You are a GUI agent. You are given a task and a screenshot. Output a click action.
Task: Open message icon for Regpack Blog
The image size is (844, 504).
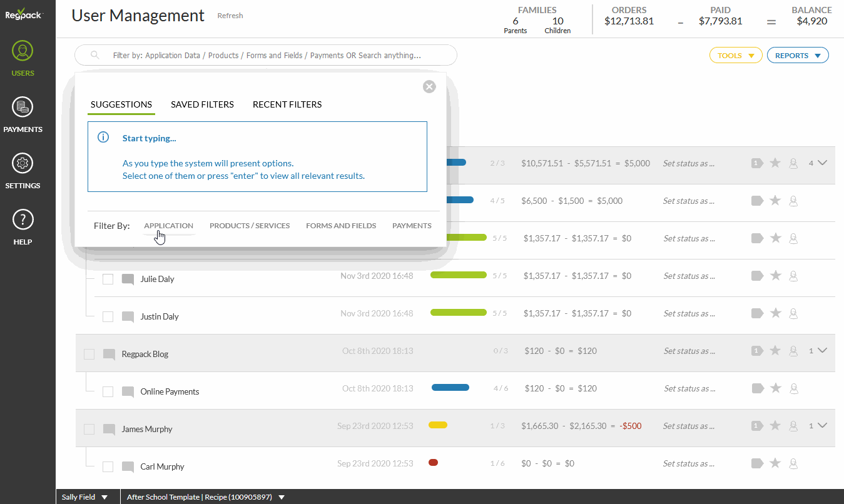coord(109,355)
